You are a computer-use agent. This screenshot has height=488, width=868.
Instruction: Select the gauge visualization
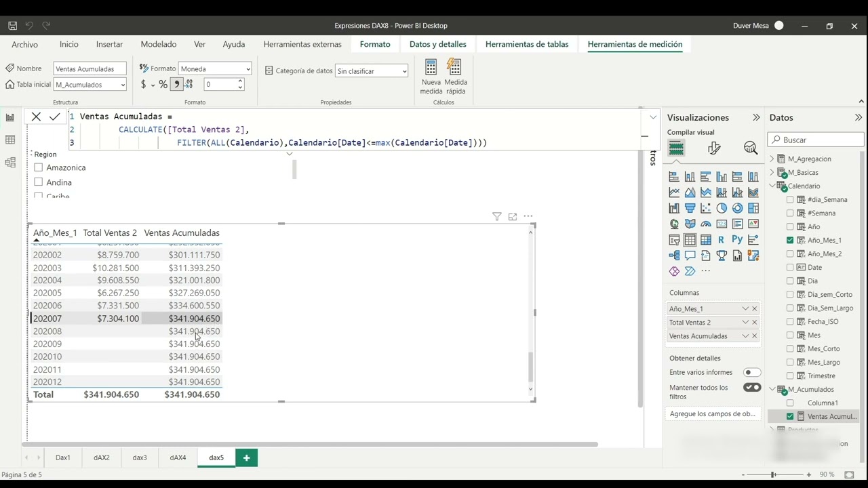click(x=706, y=224)
